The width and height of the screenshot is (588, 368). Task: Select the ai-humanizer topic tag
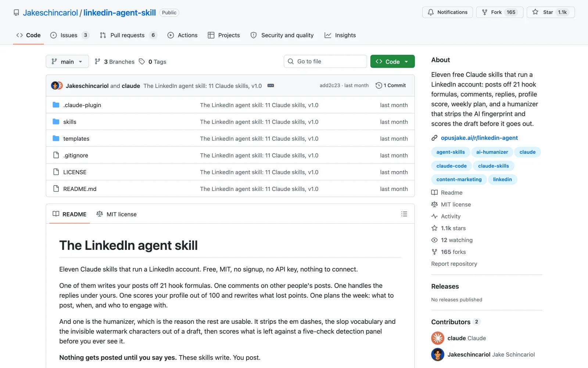[492, 152]
